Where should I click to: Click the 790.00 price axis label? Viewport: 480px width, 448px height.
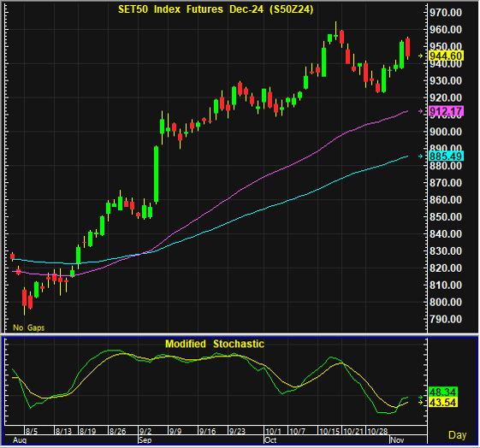pos(446,319)
